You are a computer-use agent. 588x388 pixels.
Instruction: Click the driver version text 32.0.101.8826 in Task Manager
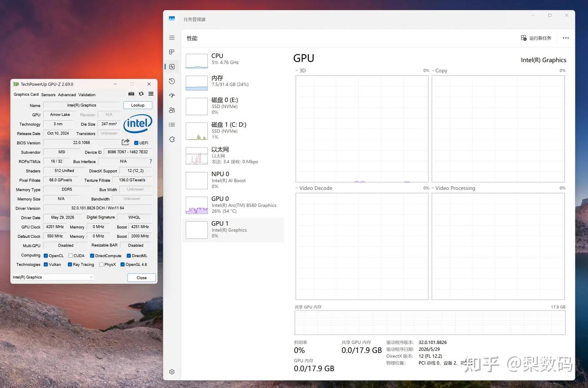tap(432, 342)
